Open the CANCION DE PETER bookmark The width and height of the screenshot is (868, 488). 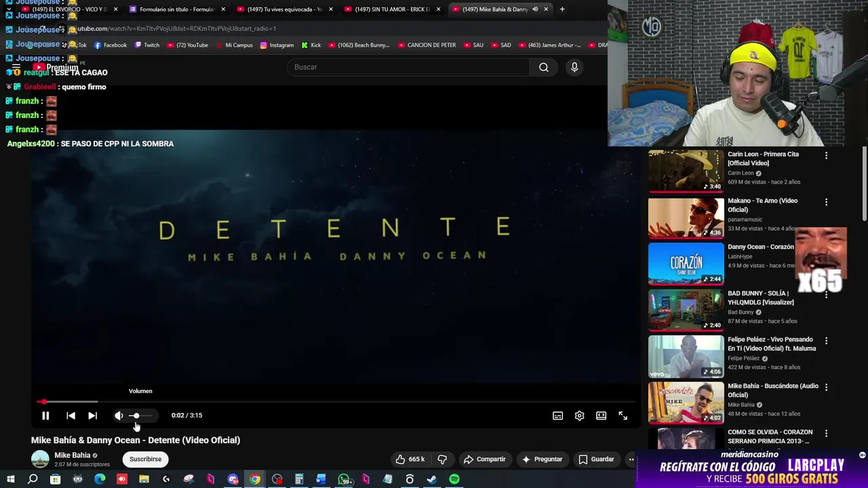coord(427,45)
